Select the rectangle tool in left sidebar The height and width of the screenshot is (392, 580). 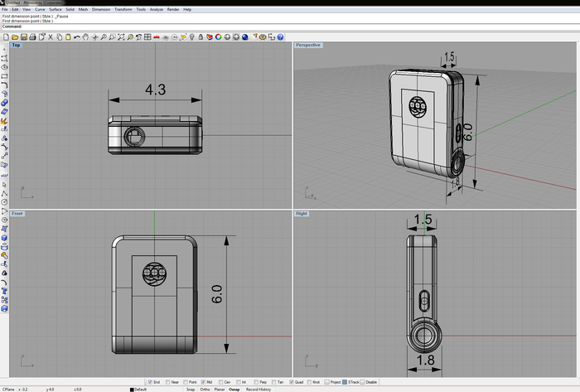(4, 76)
